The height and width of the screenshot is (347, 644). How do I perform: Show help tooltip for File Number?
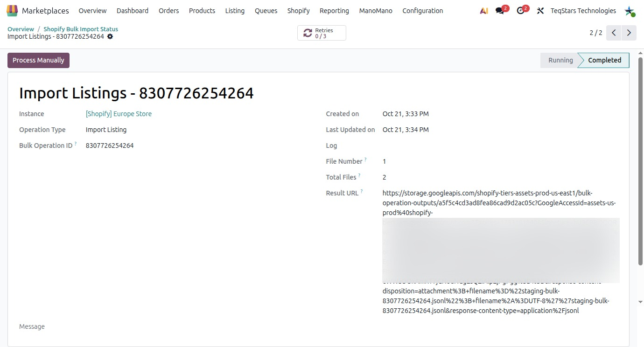[x=365, y=160]
